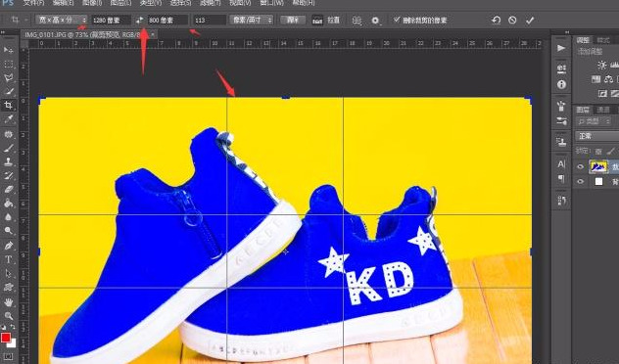Viewport: 619px width, 364px height.
Task: Open the crop ratio preset dropdown
Action: point(62,20)
